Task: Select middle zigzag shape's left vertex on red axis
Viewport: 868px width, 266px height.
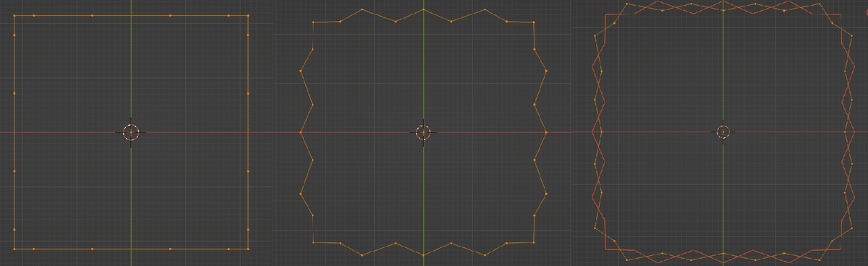Action: [301, 132]
